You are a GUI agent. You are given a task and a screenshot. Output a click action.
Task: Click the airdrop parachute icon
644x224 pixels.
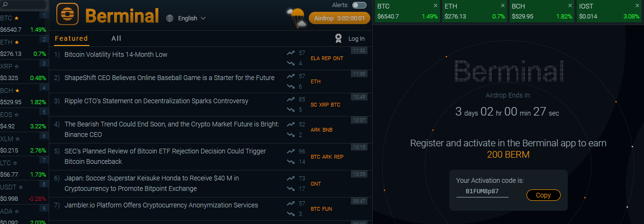pyautogui.click(x=297, y=18)
